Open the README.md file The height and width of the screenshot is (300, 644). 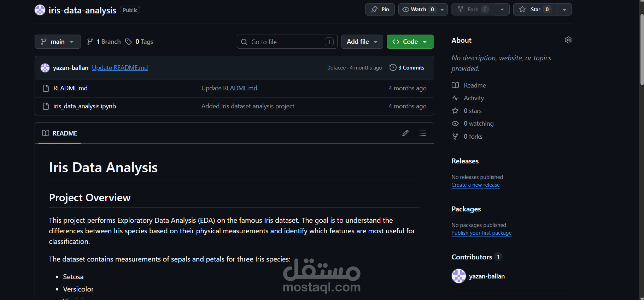pyautogui.click(x=70, y=88)
